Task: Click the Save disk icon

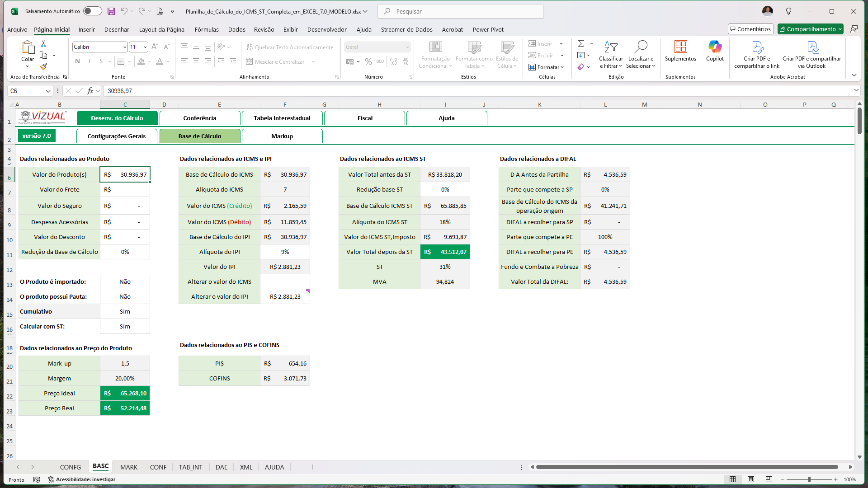Action: click(x=111, y=11)
